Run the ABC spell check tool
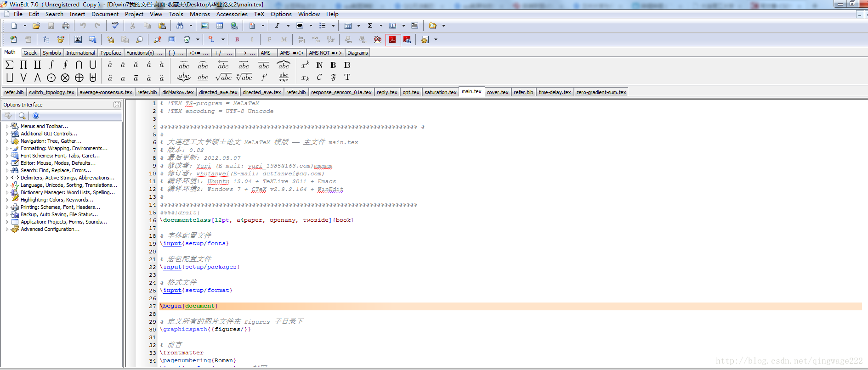 pos(115,26)
